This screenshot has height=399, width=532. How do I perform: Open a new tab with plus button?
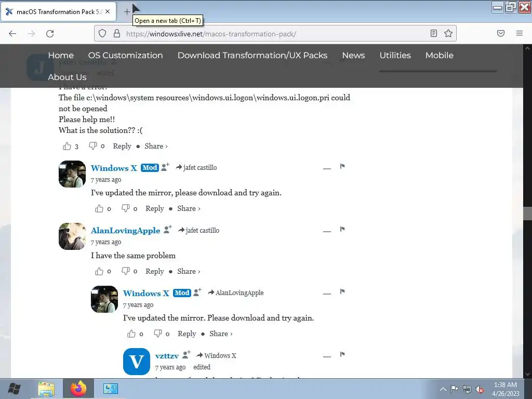click(x=127, y=11)
